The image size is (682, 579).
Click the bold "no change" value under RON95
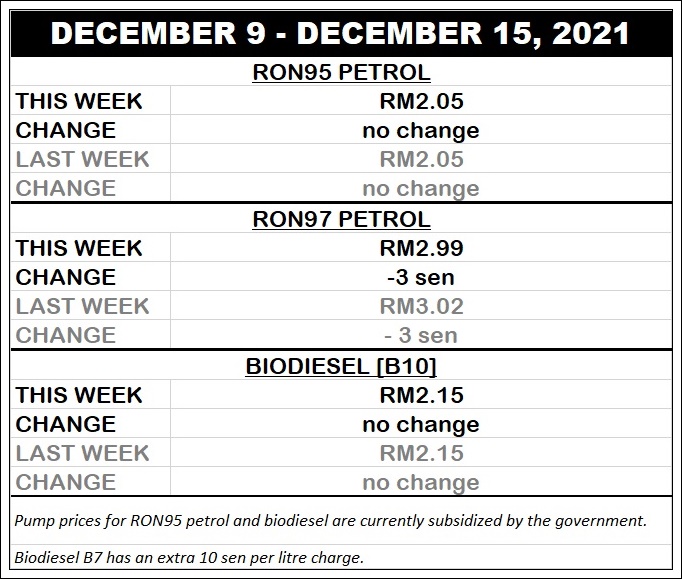pos(421,130)
